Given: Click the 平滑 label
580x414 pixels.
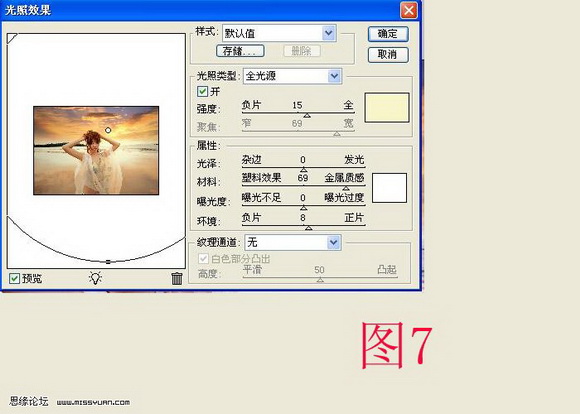Looking at the screenshot, I should (x=252, y=269).
